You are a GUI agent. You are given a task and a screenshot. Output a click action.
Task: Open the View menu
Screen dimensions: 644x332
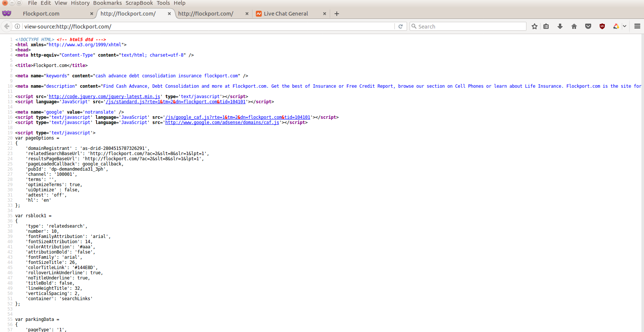[x=61, y=3]
